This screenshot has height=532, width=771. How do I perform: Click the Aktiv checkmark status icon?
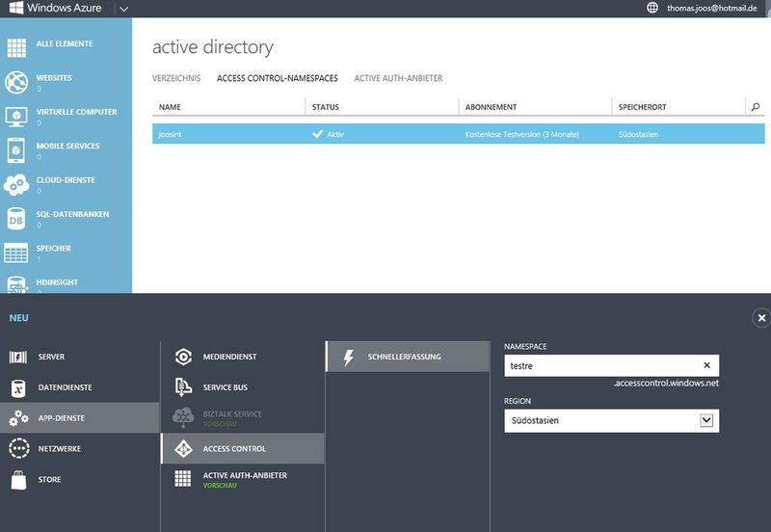click(x=318, y=134)
